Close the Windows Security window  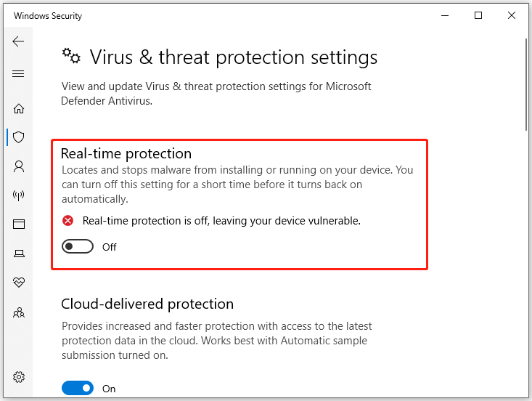[x=512, y=15]
